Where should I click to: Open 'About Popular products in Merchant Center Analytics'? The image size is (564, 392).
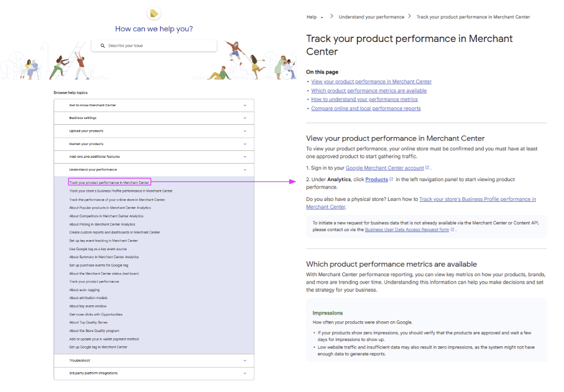pos(110,208)
